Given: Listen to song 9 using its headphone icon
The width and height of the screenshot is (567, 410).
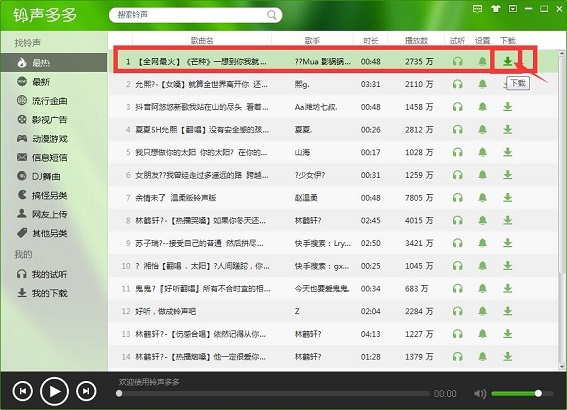Looking at the screenshot, I should (x=458, y=243).
